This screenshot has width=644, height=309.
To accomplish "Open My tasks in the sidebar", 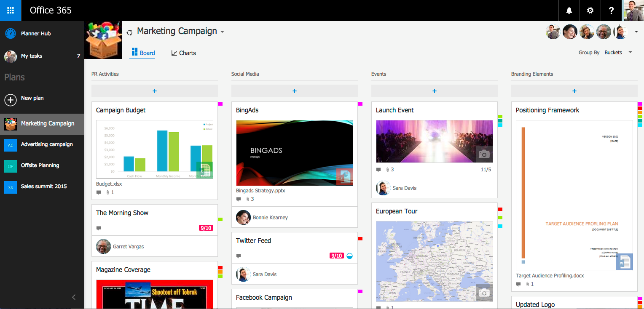I will (32, 56).
